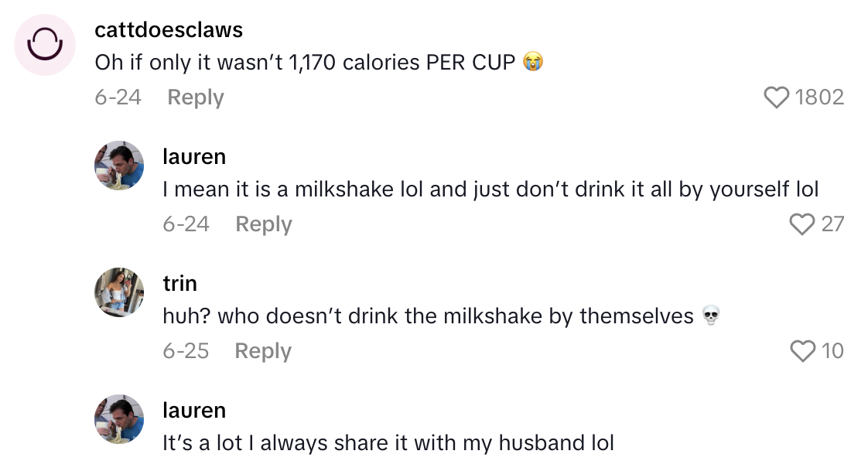The height and width of the screenshot is (461, 868).
Task: Select the username cattdoesclaws
Action: [169, 29]
